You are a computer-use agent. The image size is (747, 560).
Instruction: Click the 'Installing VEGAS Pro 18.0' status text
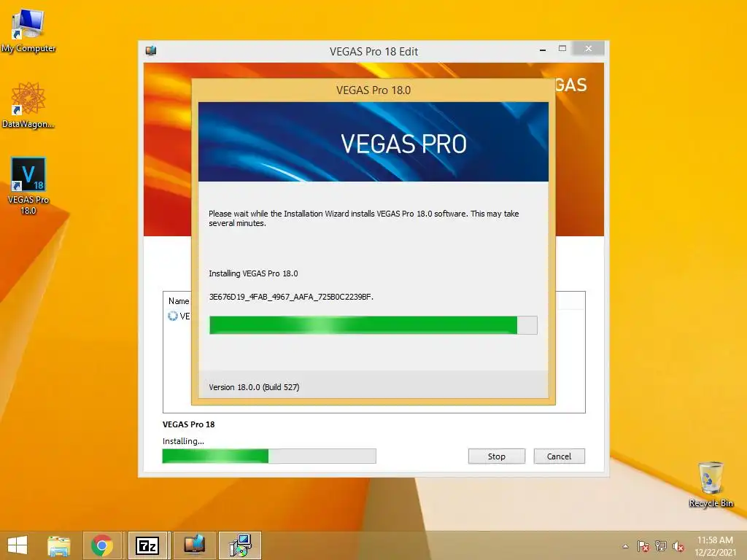(253, 273)
